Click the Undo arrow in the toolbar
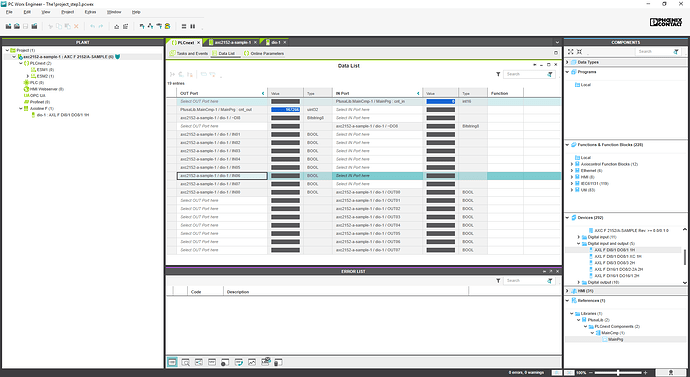Image resolution: width=690 pixels, height=377 pixels. click(x=92, y=26)
